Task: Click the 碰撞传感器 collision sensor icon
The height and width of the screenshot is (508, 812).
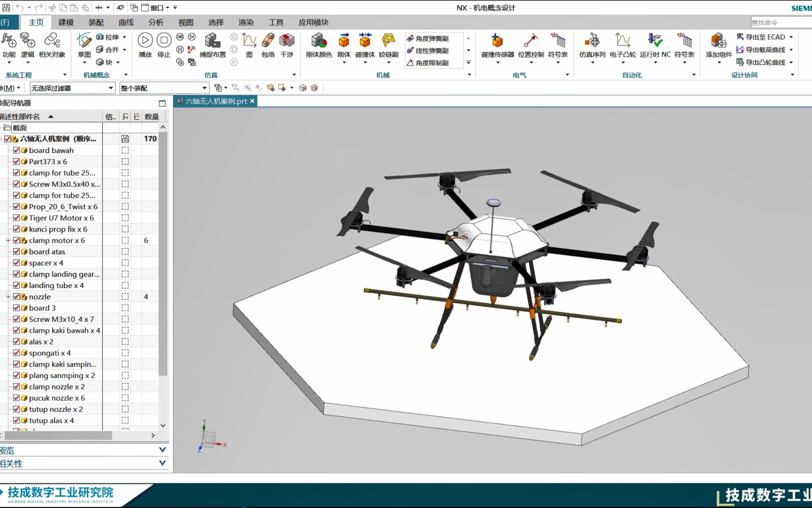Action: (497, 41)
